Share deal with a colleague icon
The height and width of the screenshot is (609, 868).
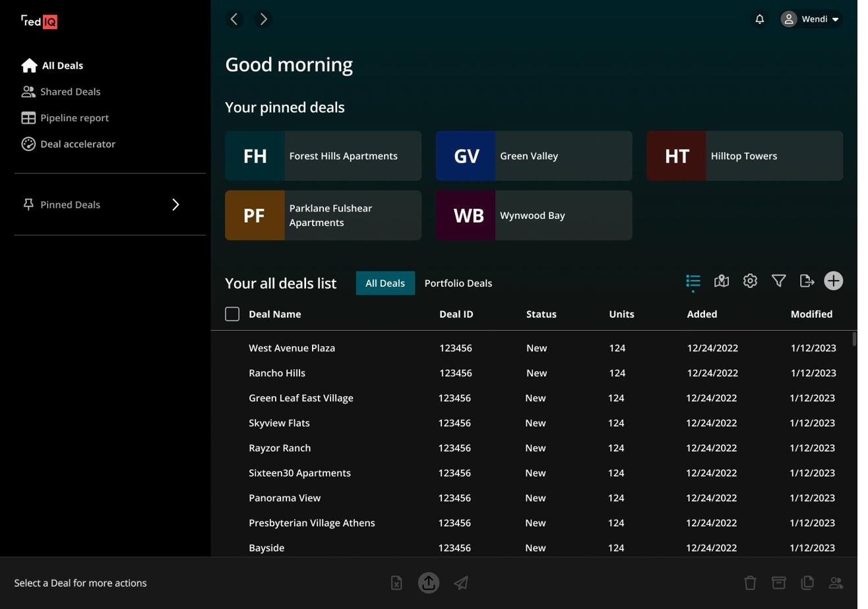835,583
